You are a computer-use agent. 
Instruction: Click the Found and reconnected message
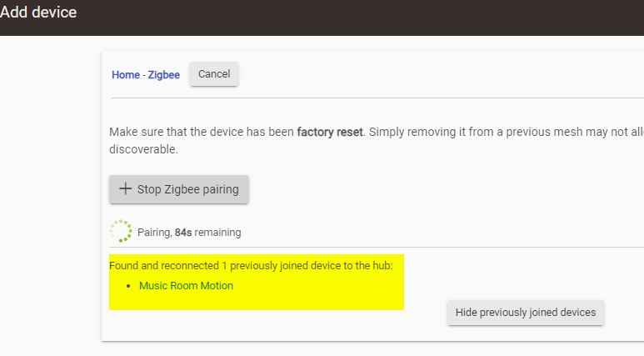tap(262, 265)
